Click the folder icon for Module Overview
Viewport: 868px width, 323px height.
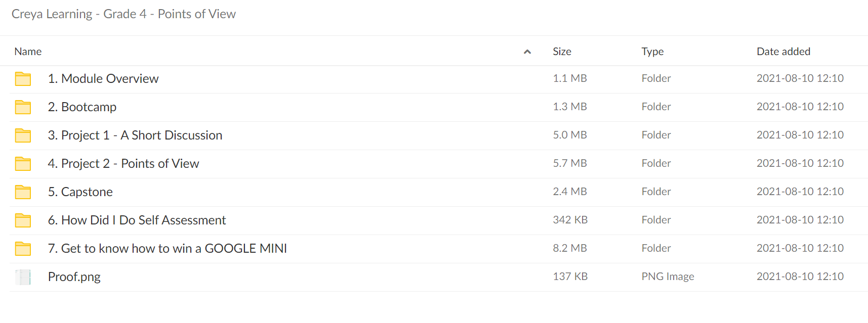coord(23,79)
